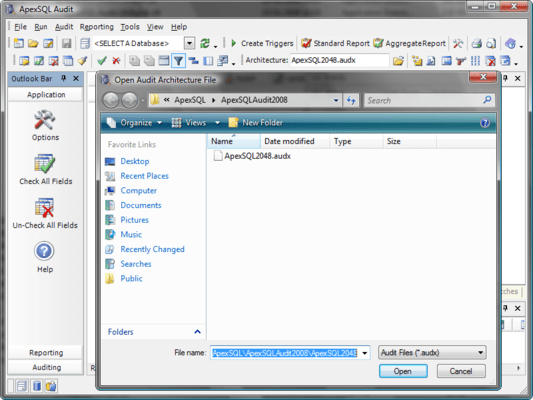Toggle the filter funnel icon
Image resolution: width=533 pixels, height=400 pixels.
pyautogui.click(x=178, y=60)
